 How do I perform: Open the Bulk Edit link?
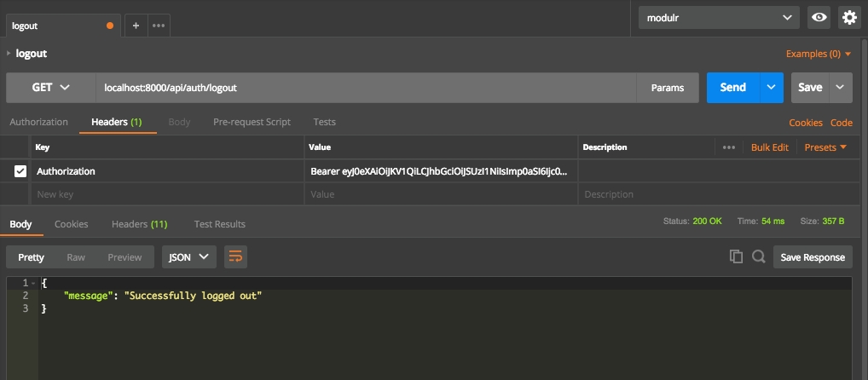[x=769, y=147]
